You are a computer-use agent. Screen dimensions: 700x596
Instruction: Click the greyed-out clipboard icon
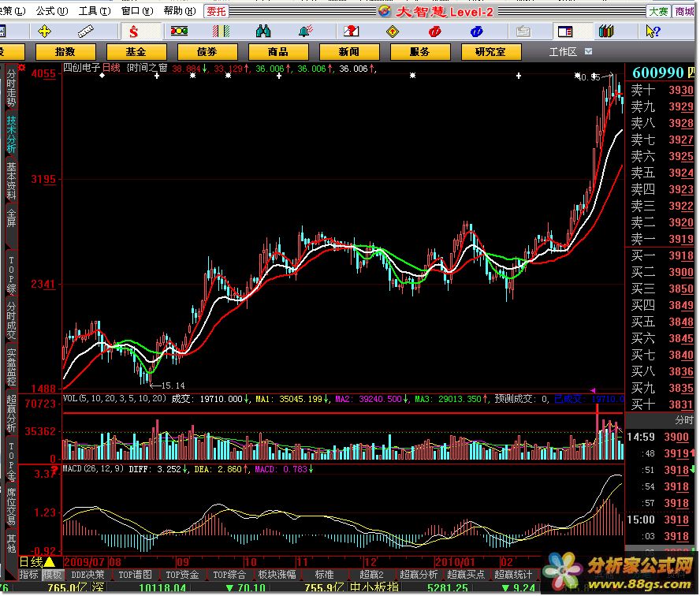point(523,32)
